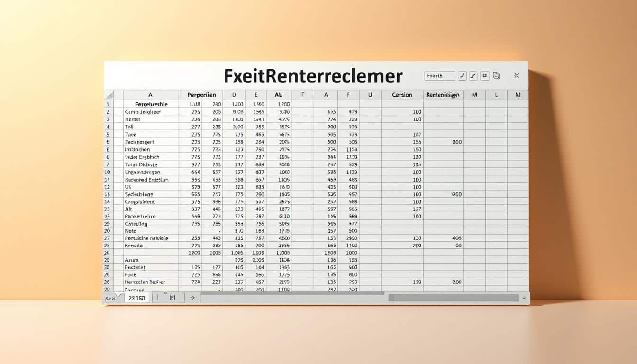Select the Perpertien column header
637x364 pixels.
(x=202, y=95)
